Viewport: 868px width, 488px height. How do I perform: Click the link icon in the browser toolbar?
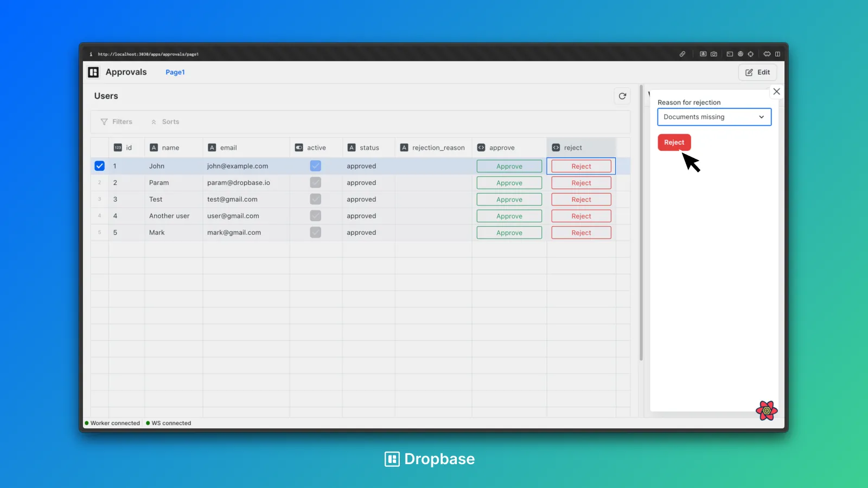pyautogui.click(x=682, y=54)
